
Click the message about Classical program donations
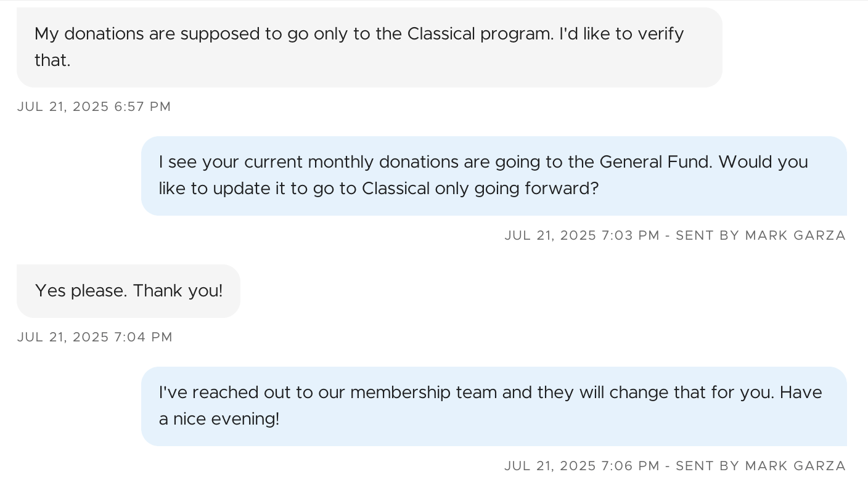pyautogui.click(x=369, y=47)
